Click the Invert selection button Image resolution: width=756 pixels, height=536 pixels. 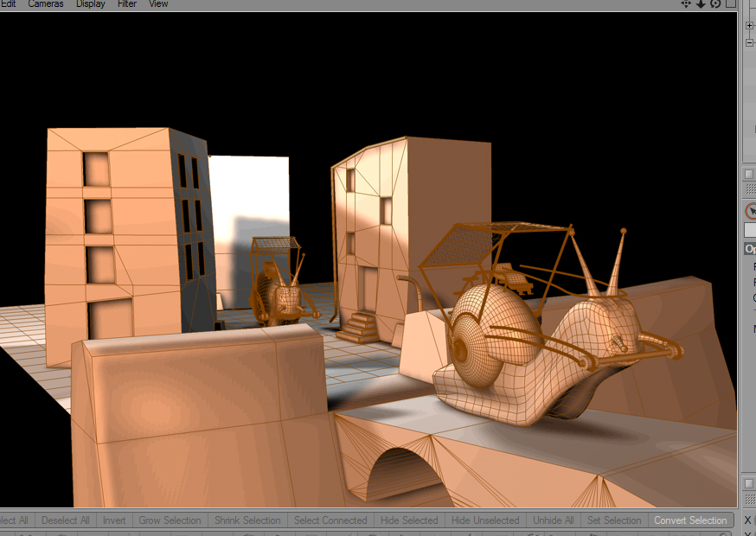pyautogui.click(x=114, y=520)
